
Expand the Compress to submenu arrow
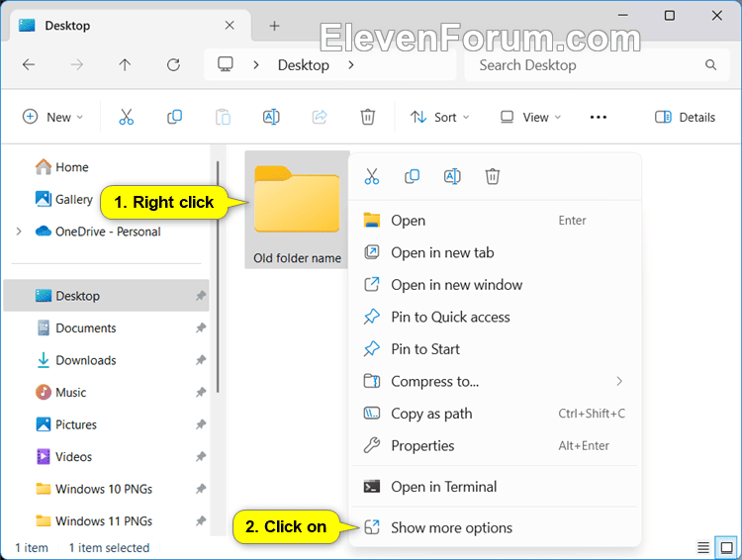pos(619,381)
